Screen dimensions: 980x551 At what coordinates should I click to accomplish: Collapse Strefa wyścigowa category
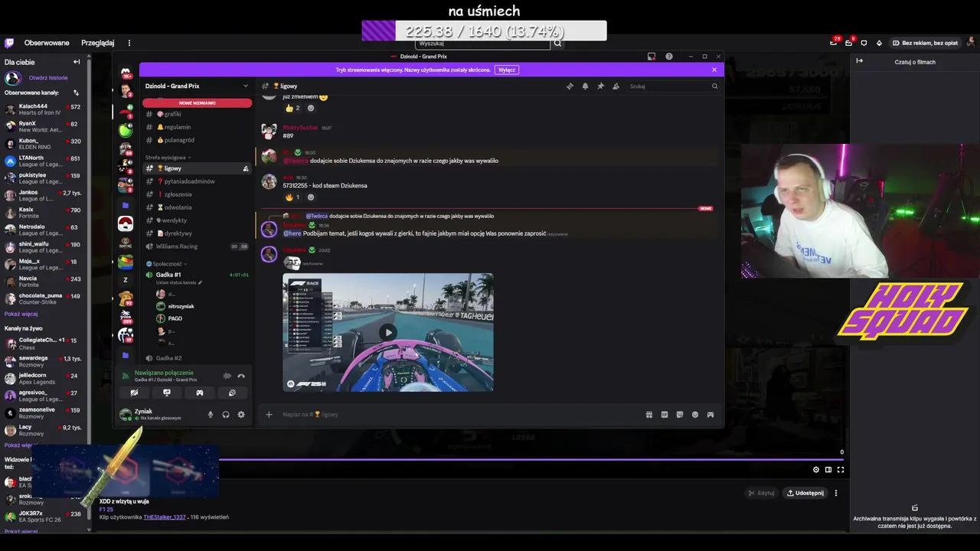[168, 157]
